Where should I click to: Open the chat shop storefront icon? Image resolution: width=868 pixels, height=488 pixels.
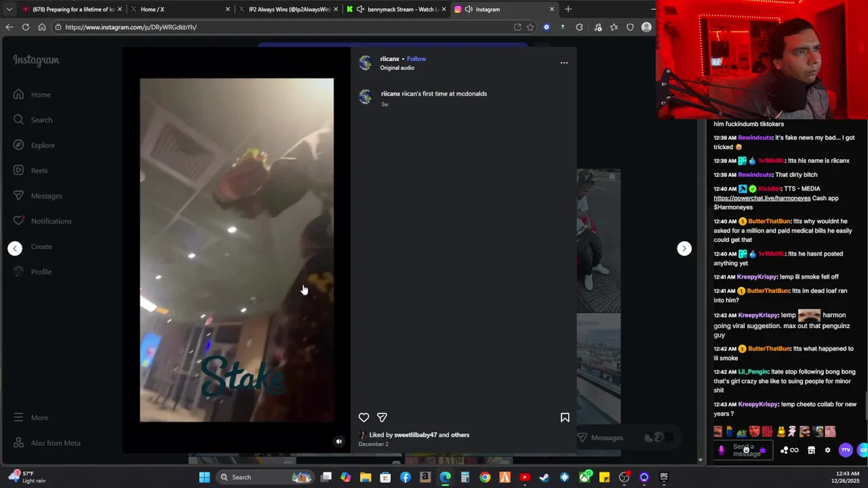[811, 450]
